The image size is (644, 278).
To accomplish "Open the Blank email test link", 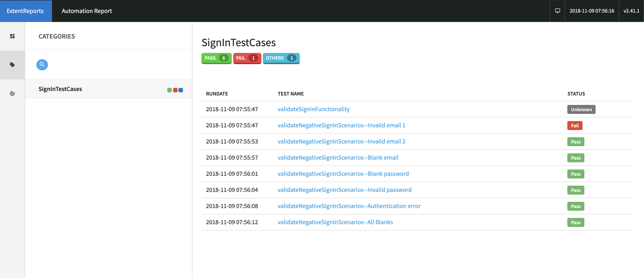I will [338, 158].
